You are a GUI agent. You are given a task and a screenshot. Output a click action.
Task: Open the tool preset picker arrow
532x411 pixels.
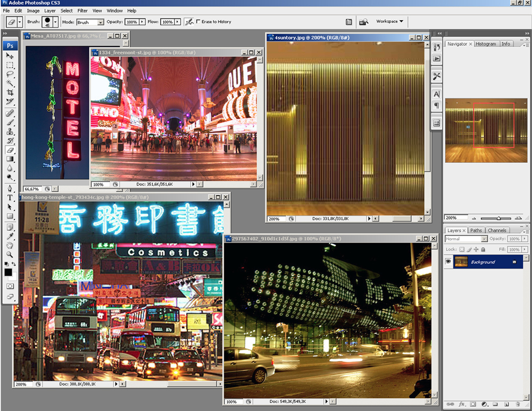tap(20, 22)
